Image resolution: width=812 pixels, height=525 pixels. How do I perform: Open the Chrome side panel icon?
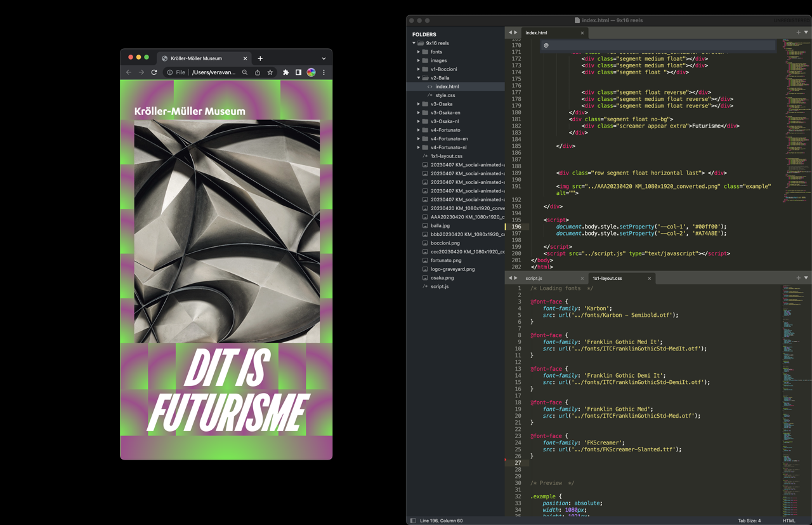(298, 72)
